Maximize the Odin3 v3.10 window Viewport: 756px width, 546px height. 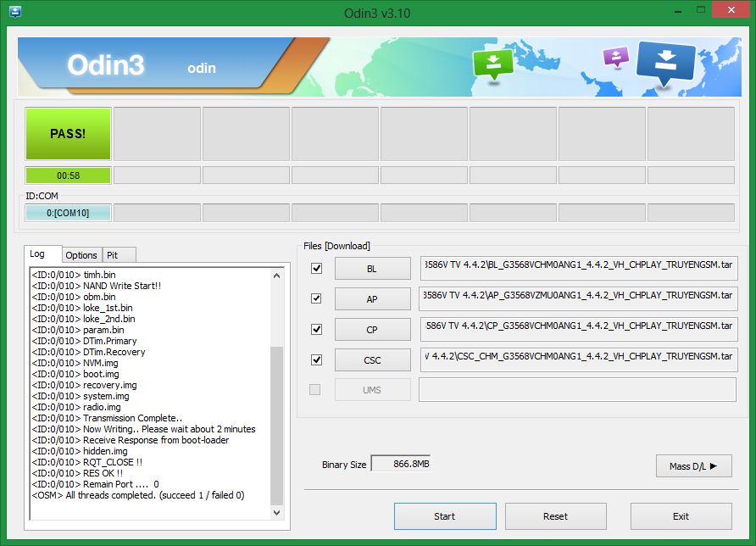(701, 9)
